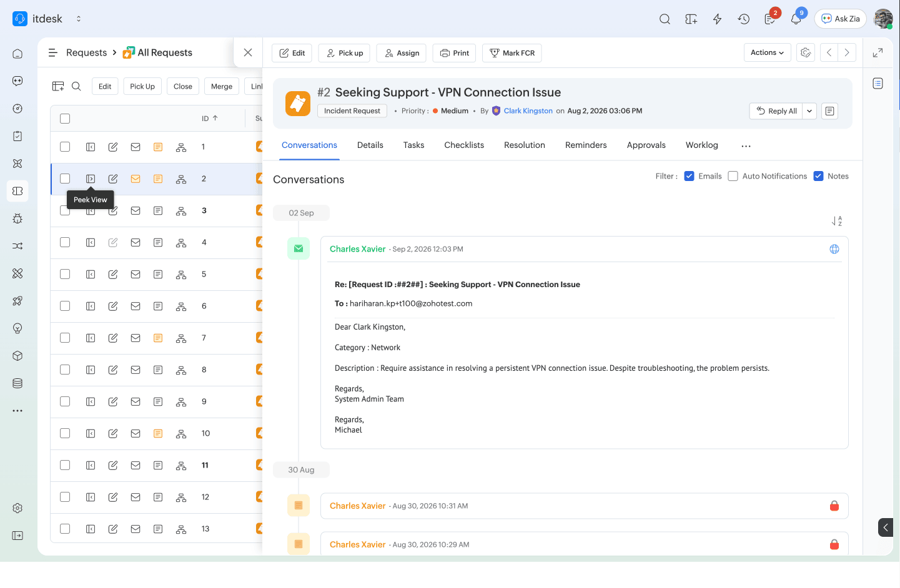This screenshot has width=900, height=588.
Task: Select all requests with header checkbox
Action: click(65, 119)
